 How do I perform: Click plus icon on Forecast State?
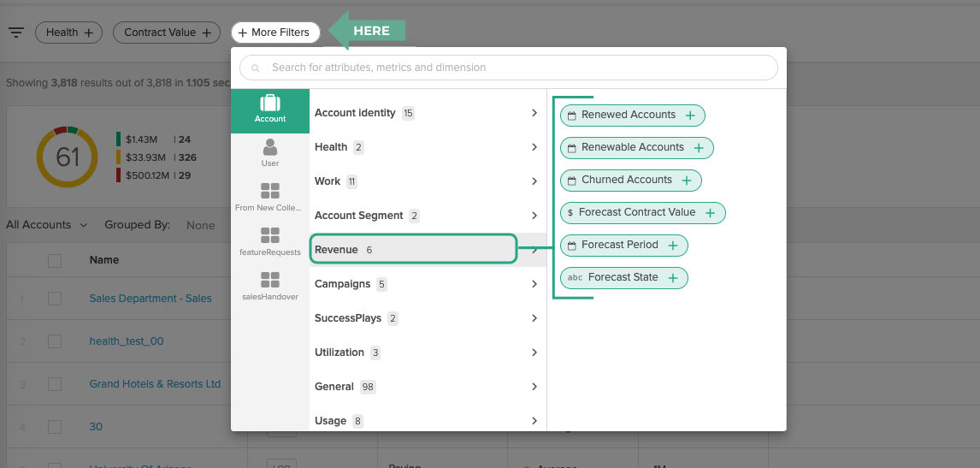coord(672,278)
